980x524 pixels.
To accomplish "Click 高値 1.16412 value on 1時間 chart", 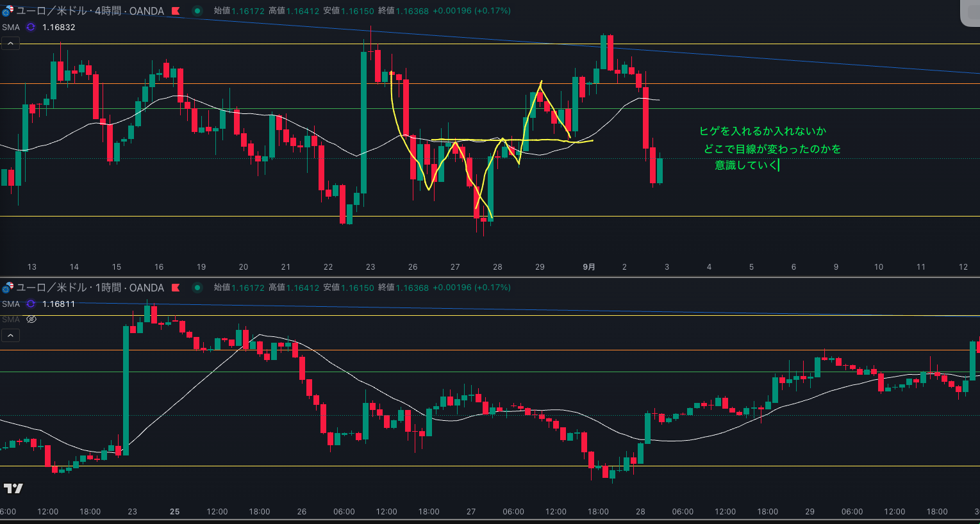I will [294, 288].
